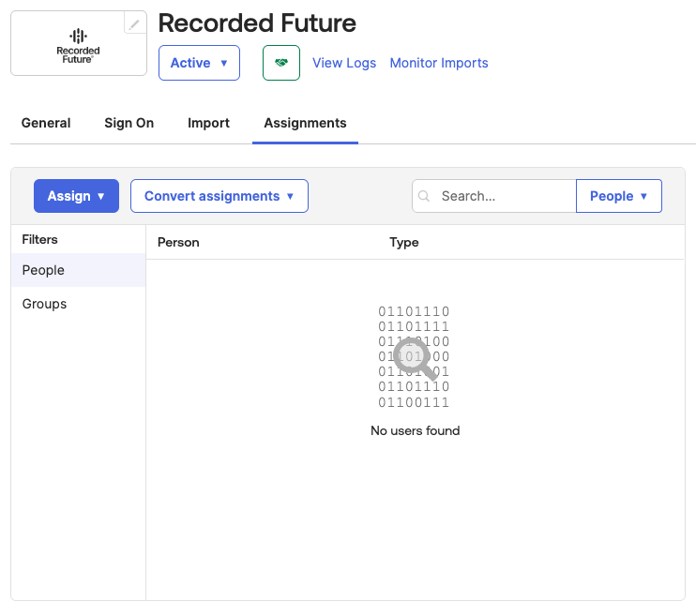Click the green handshake icon button
The image size is (696, 616).
[x=281, y=63]
